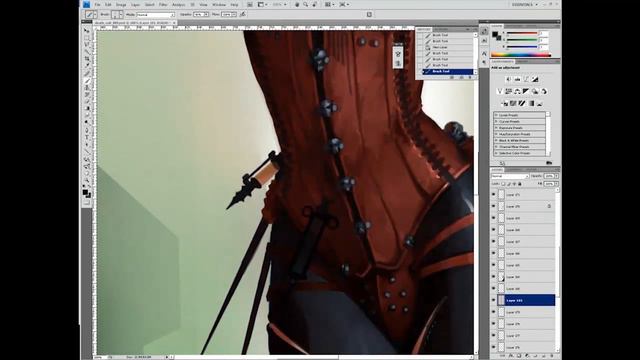Switch to the Masks tab
Image resolution: width=640 pixels, height=360 pixels.
523,61
